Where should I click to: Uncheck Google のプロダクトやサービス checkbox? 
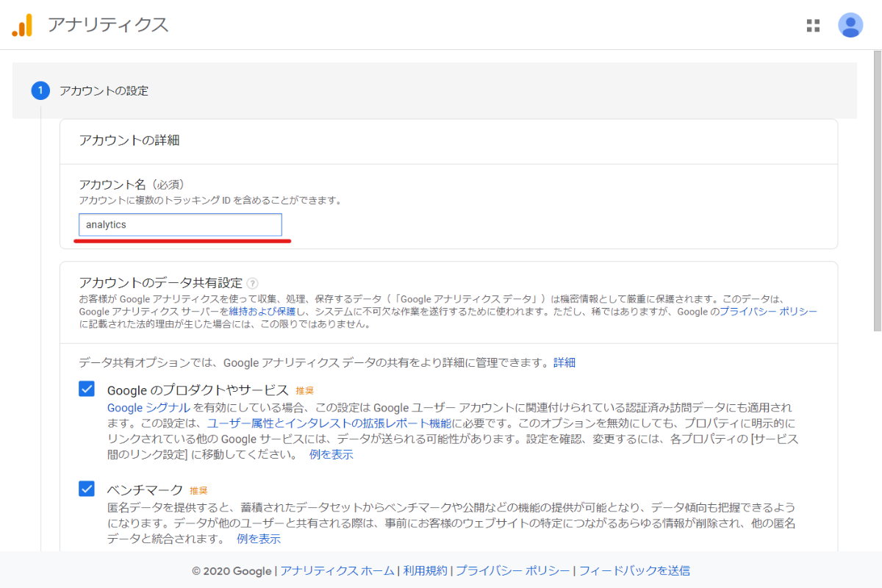(x=87, y=389)
